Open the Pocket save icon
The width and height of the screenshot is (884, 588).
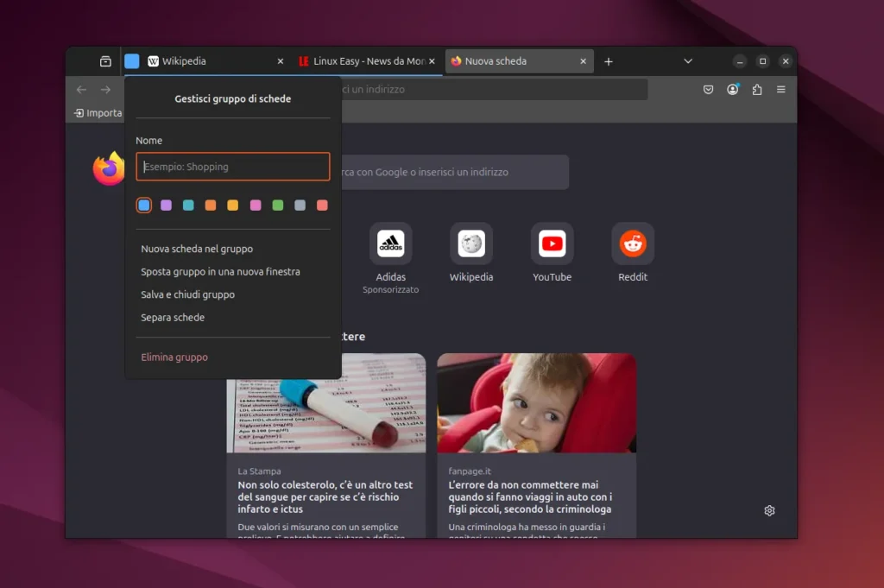pos(708,89)
